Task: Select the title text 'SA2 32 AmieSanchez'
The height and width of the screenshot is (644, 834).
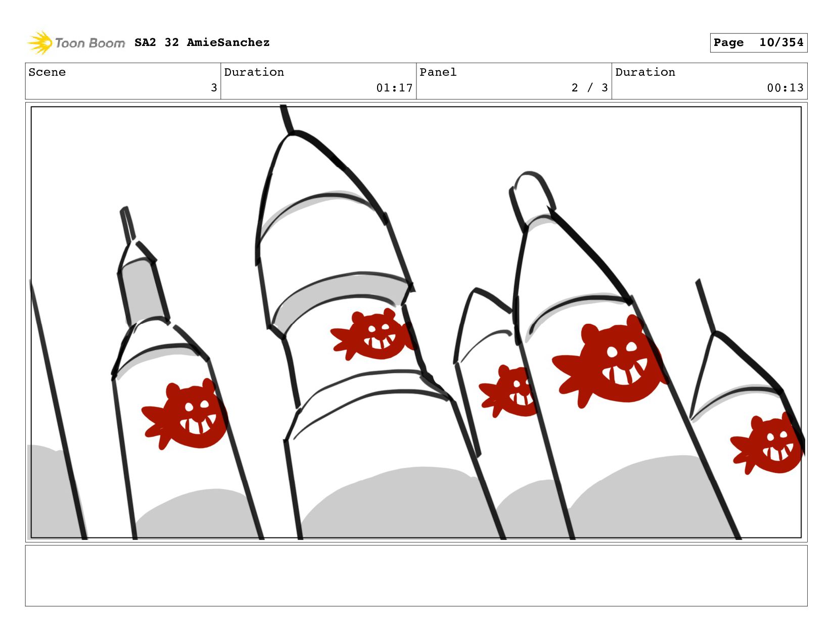Action: click(202, 42)
